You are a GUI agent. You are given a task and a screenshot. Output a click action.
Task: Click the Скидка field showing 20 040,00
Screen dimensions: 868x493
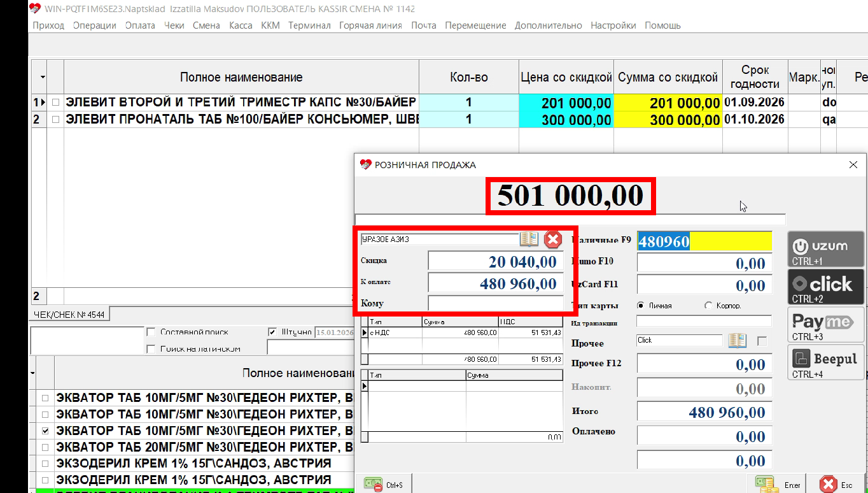tap(496, 261)
